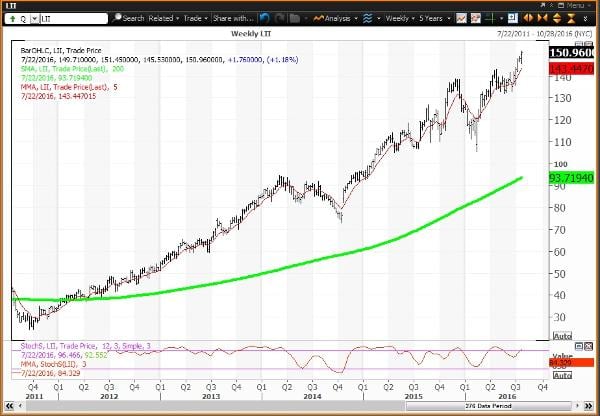Select the MMA, LII, Trade Price 5 legend
Image resolution: width=600 pixels, height=416 pixels.
point(69,87)
